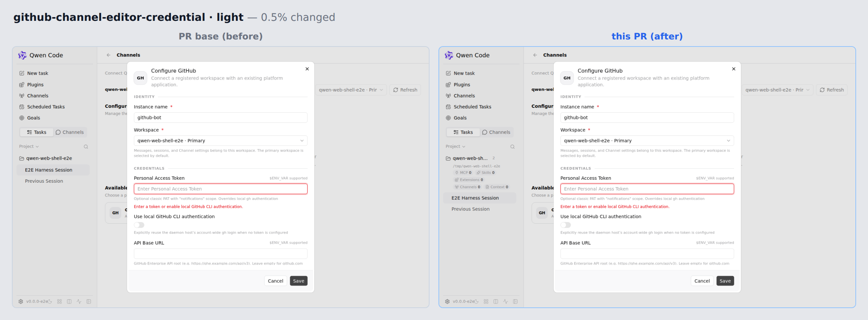
Task: Click the Context 0 badge in after panel
Action: click(x=497, y=187)
